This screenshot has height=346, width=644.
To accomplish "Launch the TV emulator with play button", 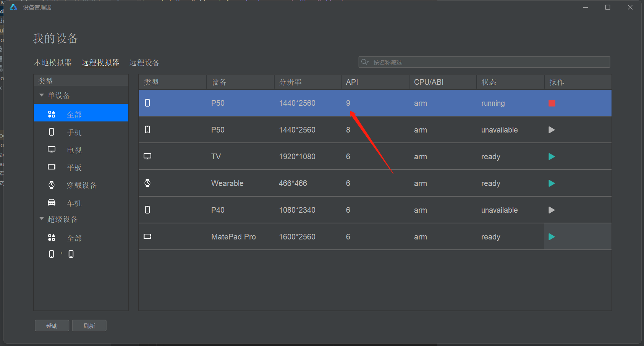I will click(552, 157).
